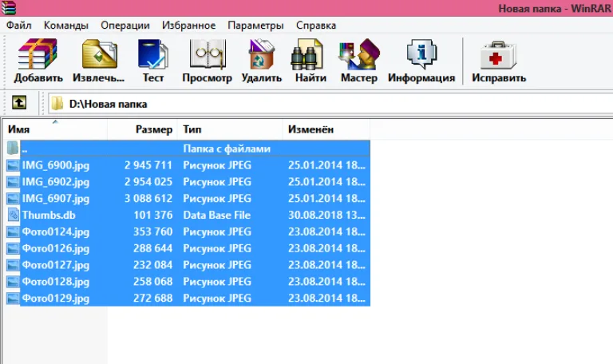This screenshot has width=613, height=364.
Task: Click the file icon next to IMG_6902.jpg
Action: (13, 182)
